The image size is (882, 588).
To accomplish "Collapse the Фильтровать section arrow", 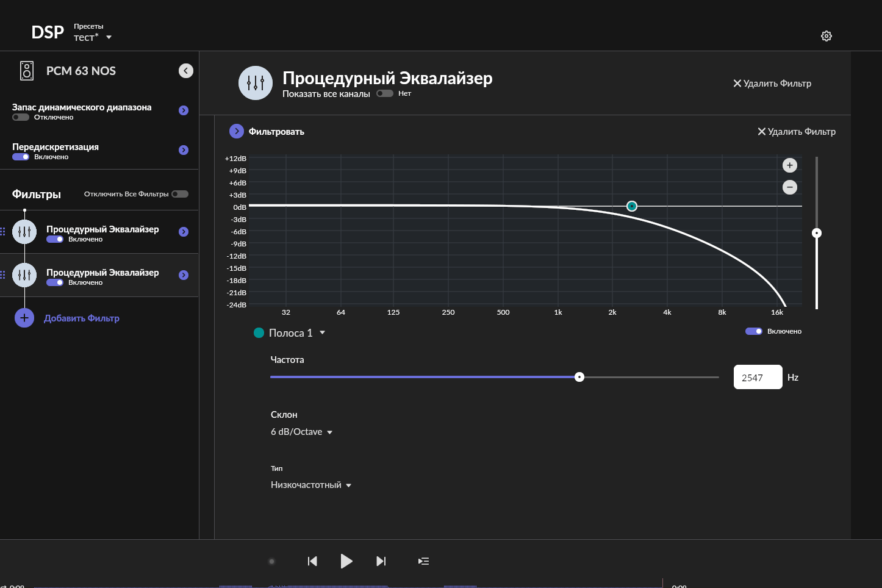I will 237,131.
